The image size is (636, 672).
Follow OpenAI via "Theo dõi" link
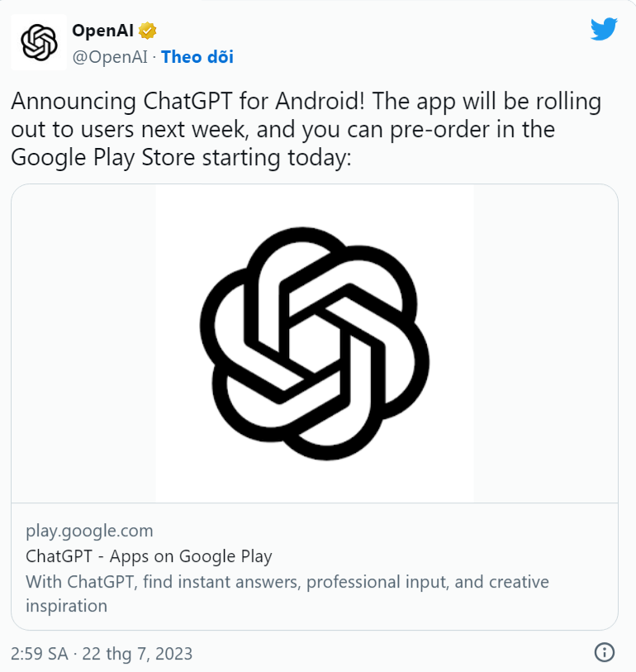197,56
